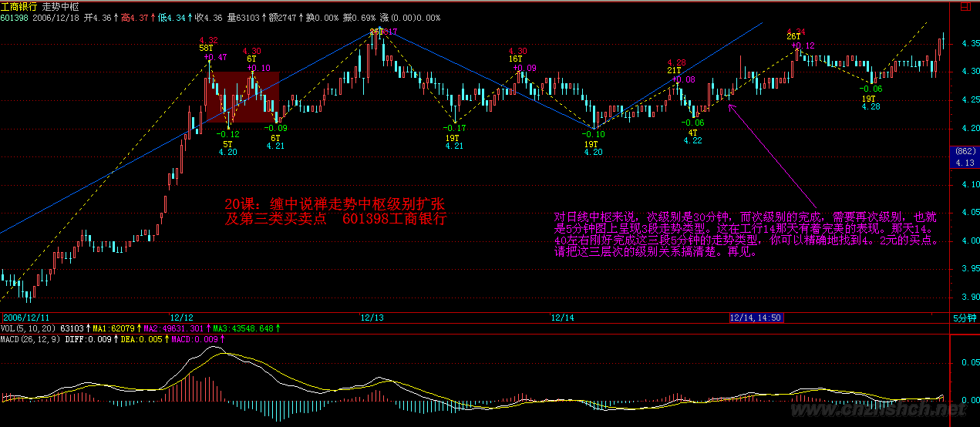Click the 0.00 scale label on the MACD axis

969,400
